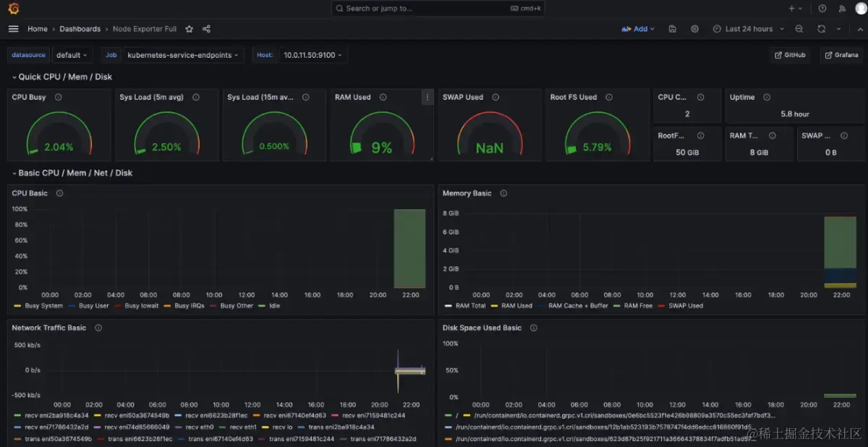Show info icon for RAM Used panel

tap(383, 97)
